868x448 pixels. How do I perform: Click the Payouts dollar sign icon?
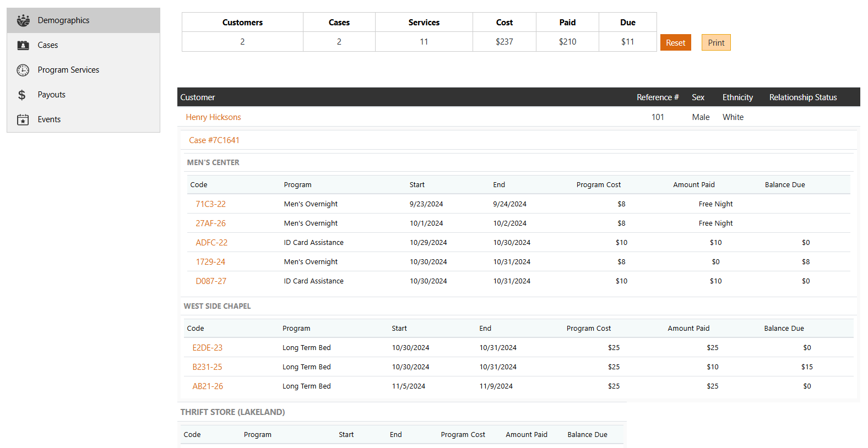click(22, 95)
